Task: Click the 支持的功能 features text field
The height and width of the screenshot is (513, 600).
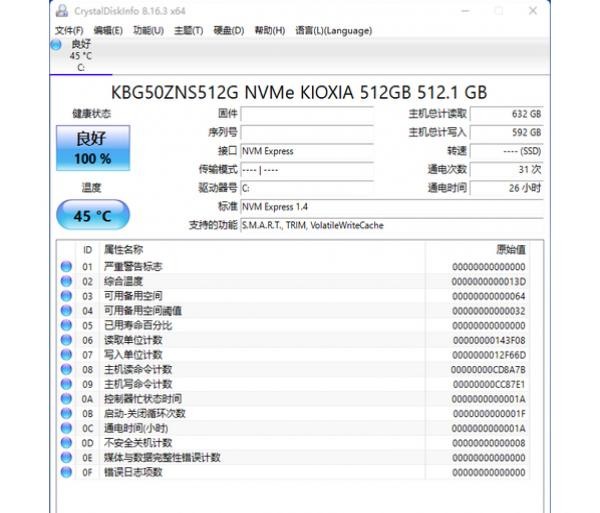Action: 391,225
